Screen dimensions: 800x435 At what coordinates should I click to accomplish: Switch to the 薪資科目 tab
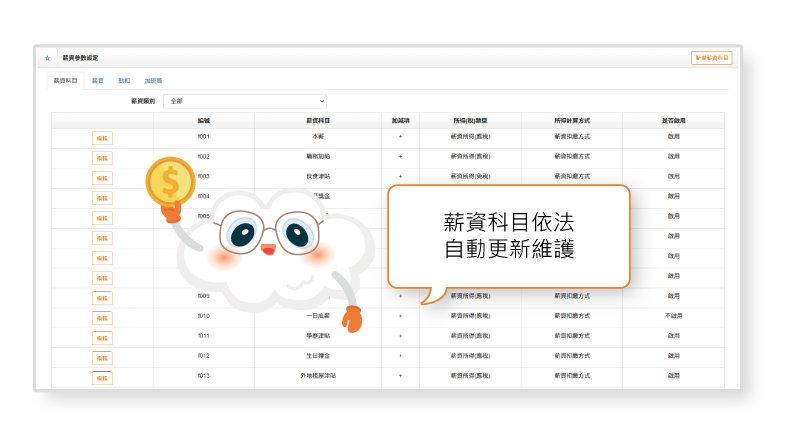pos(65,81)
